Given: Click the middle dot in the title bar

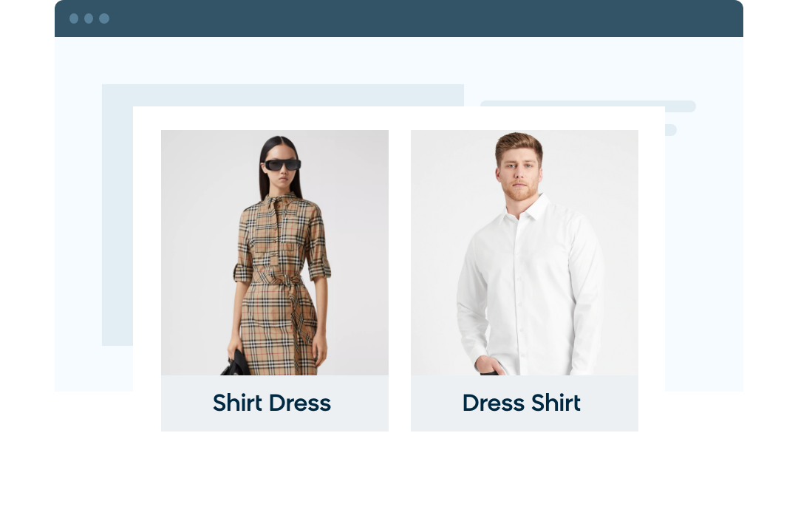Looking at the screenshot, I should pos(89,18).
